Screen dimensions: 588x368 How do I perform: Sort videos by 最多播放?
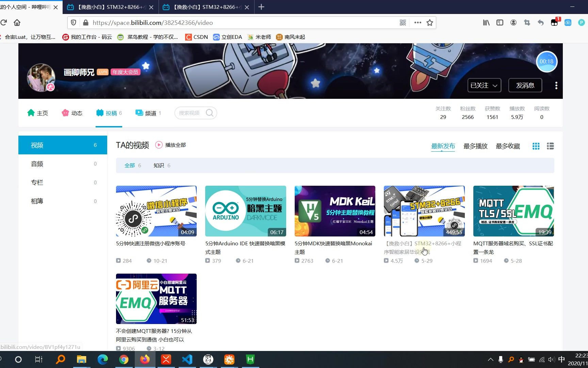[475, 146]
